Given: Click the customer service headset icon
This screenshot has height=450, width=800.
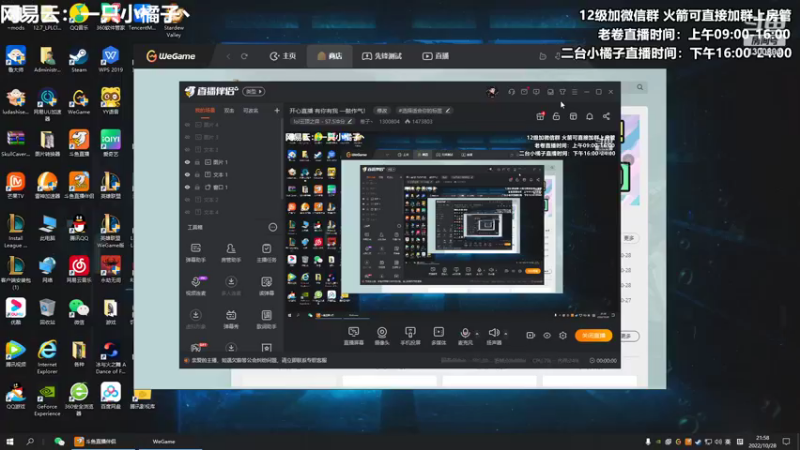Looking at the screenshot, I should click(x=511, y=92).
